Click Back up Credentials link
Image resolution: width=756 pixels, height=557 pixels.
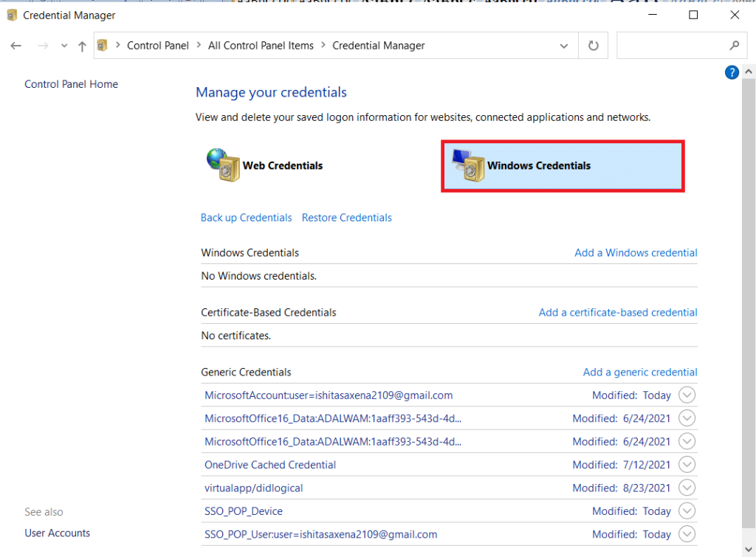[247, 218]
